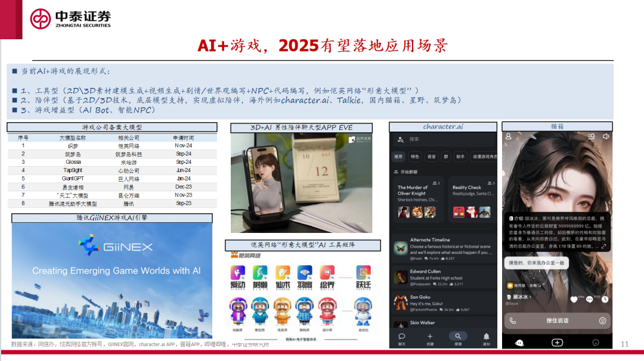The image size is (644, 361).
Task: Click the 搜索 search field in character.ai
Action: (443, 139)
